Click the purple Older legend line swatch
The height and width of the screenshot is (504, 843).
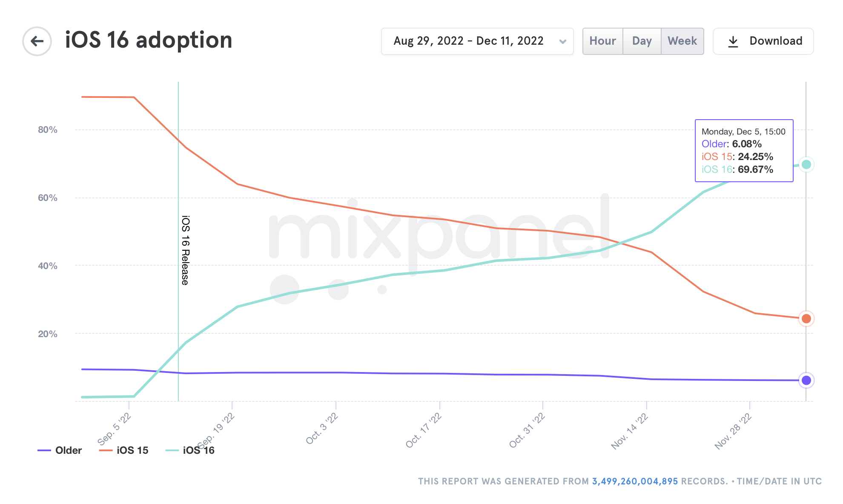pyautogui.click(x=44, y=450)
